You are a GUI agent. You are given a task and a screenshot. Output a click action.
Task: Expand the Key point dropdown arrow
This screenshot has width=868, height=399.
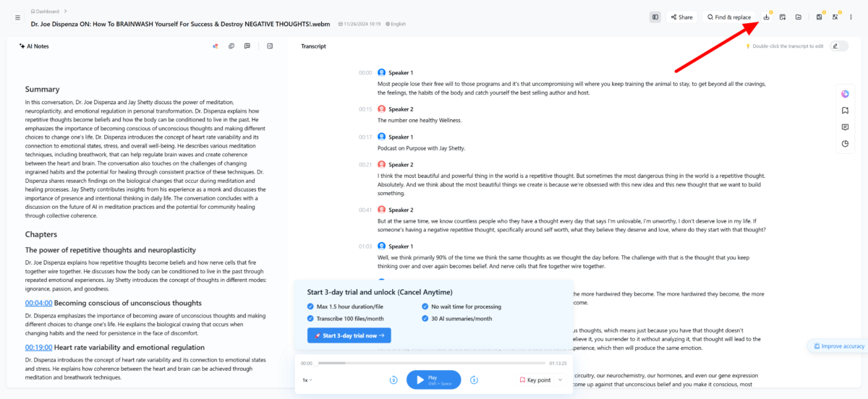pos(560,379)
